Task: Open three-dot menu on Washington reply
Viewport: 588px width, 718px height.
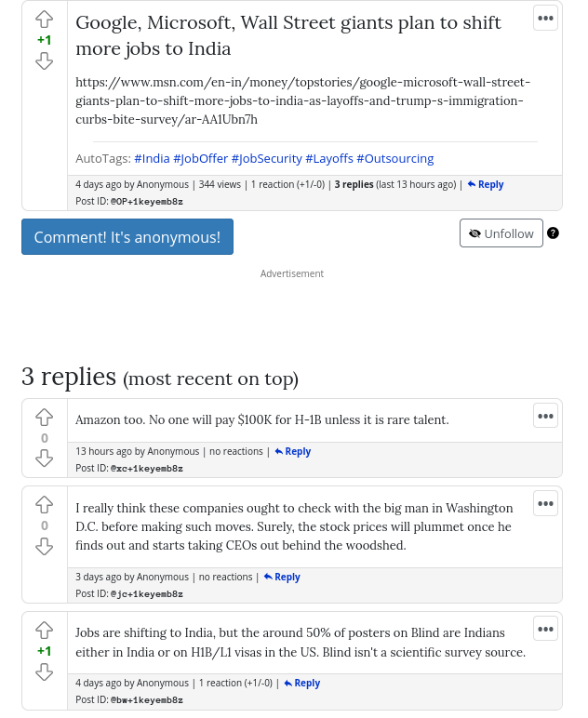Action: tap(545, 503)
